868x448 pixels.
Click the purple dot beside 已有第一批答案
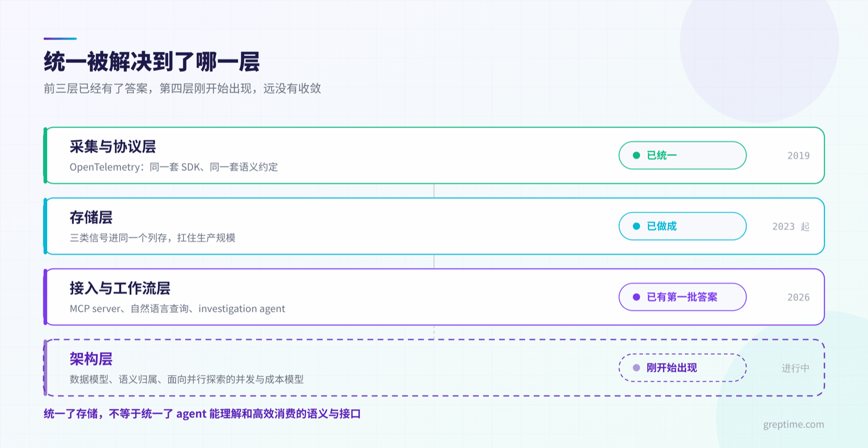click(636, 297)
